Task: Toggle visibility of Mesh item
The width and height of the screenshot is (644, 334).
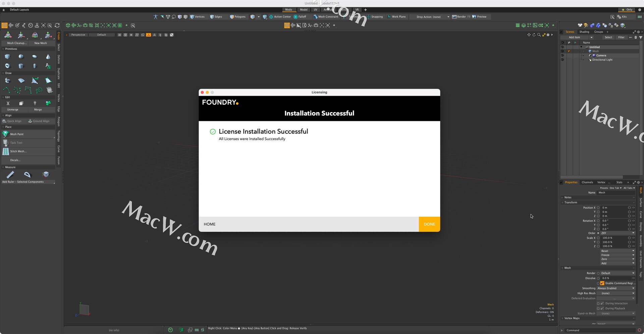Action: [562, 51]
